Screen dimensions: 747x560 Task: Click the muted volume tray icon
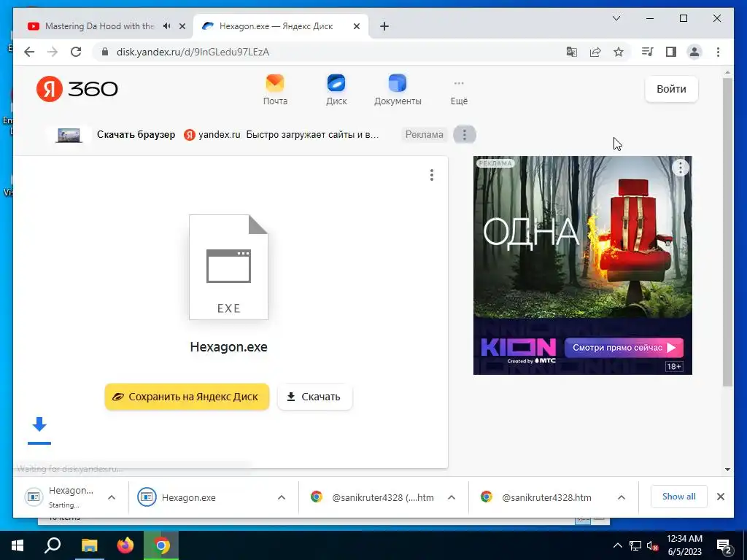point(652,545)
